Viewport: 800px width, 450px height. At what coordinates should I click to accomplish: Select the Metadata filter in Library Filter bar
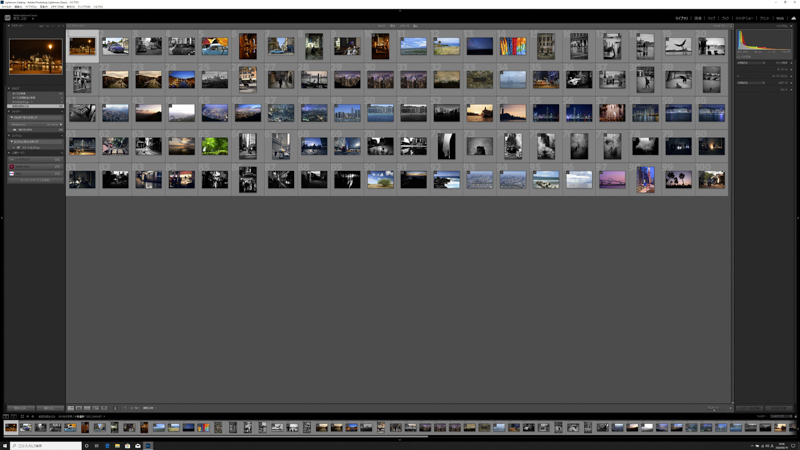click(404, 26)
